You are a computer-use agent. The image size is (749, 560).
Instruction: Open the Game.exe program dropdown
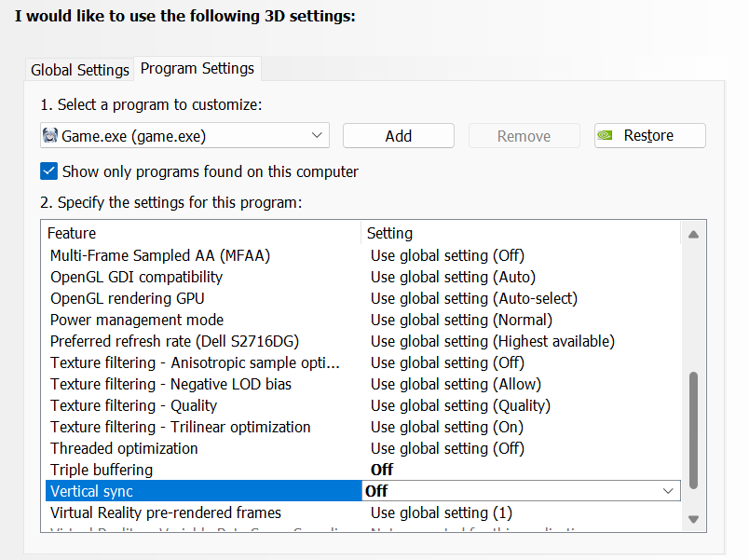pyautogui.click(x=184, y=136)
